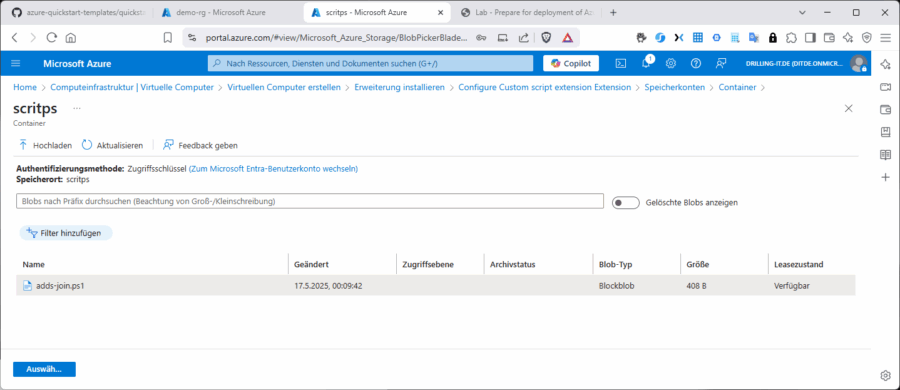The image size is (900, 390).
Task: Go to browser home page
Action: (x=71, y=38)
